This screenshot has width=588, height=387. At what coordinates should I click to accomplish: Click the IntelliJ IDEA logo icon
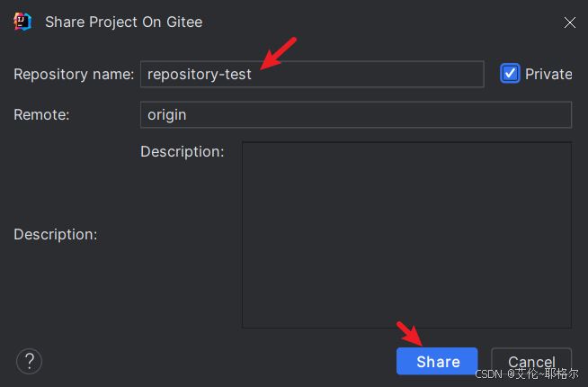[23, 22]
